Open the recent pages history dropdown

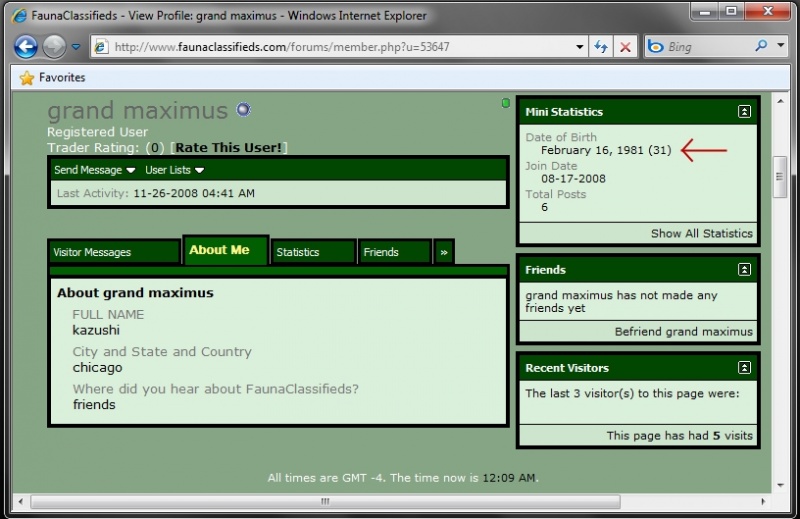pyautogui.click(x=76, y=47)
